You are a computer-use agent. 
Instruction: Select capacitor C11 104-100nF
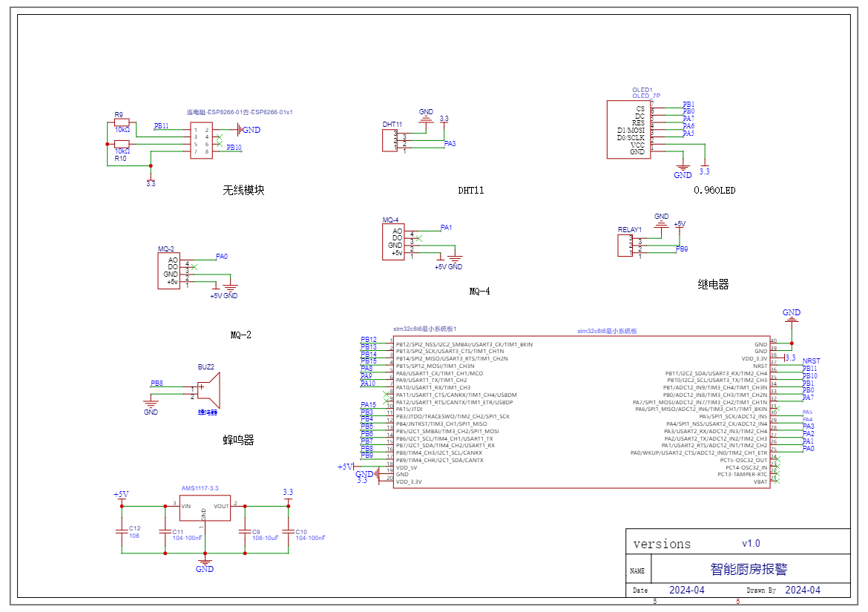click(165, 532)
